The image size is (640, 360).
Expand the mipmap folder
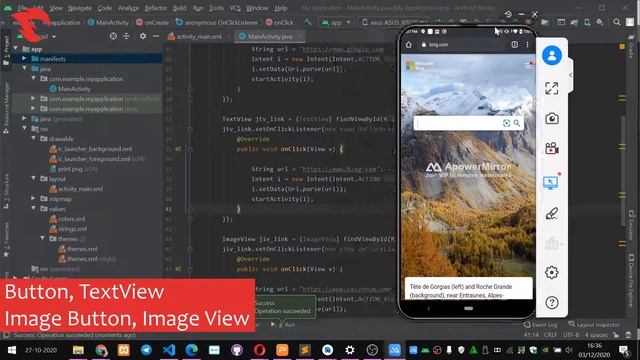[33, 199]
